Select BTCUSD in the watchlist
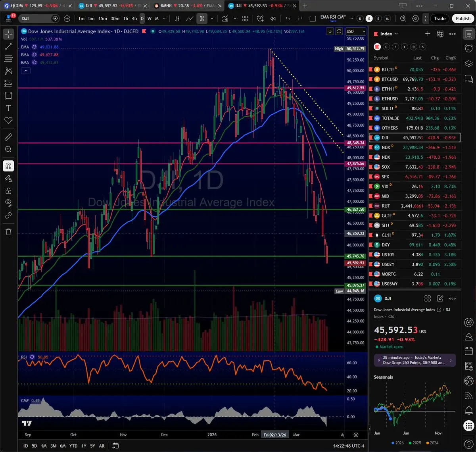Viewport: 476px width, 452px height. (x=415, y=79)
